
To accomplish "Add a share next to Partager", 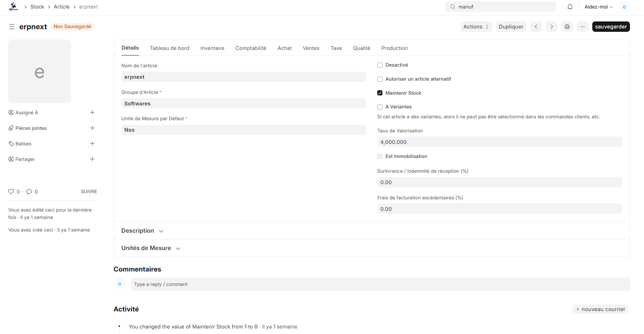I will pos(92,159).
